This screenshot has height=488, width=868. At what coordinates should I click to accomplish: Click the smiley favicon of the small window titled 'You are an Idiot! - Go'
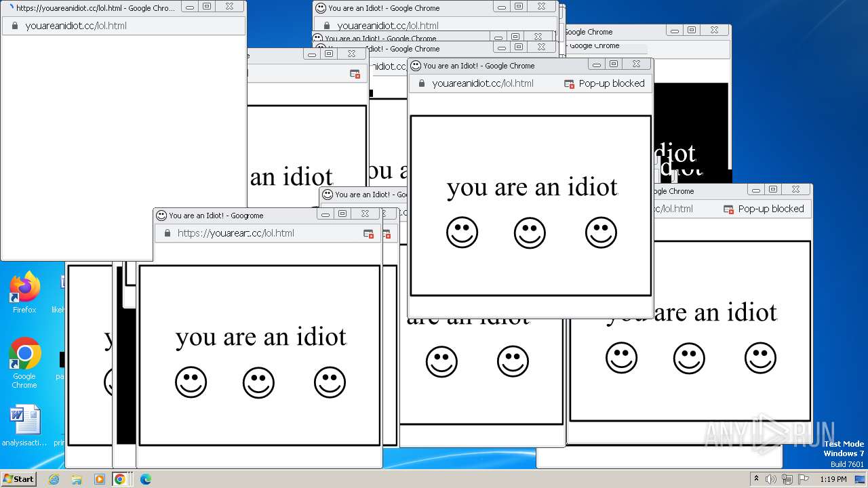(328, 195)
